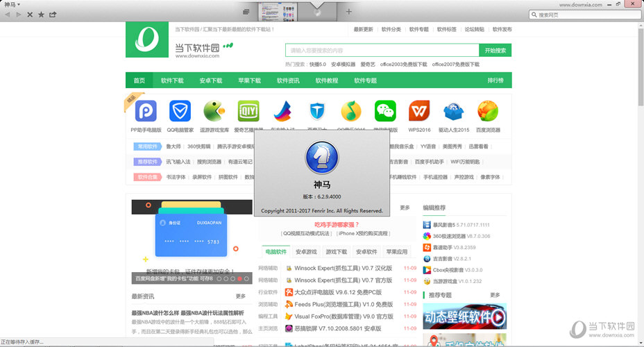Open 大众点评电脑版 V9.6.12 entry
The width and height of the screenshot is (644, 347).
pos(338,292)
